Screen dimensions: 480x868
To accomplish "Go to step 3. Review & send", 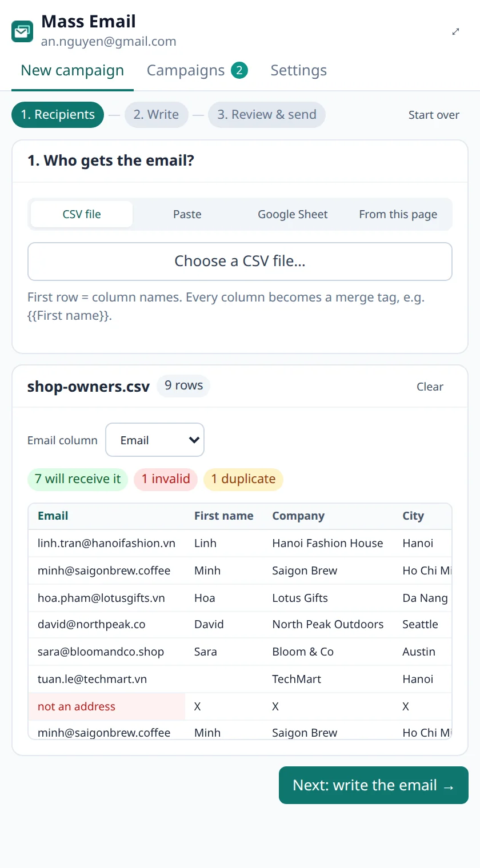I will [267, 115].
